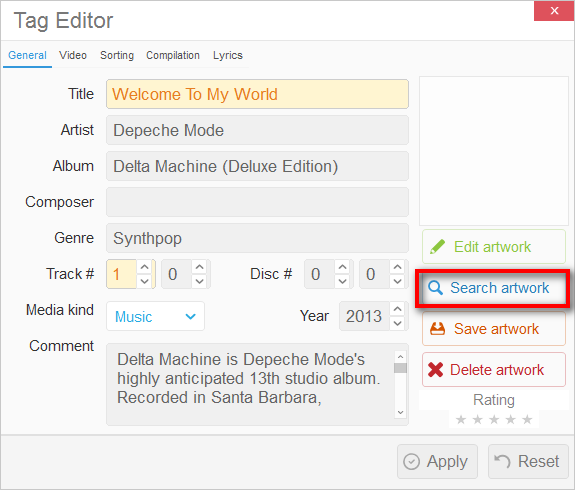Decrease total tracks count with down arrow
The image size is (575, 490).
click(199, 281)
